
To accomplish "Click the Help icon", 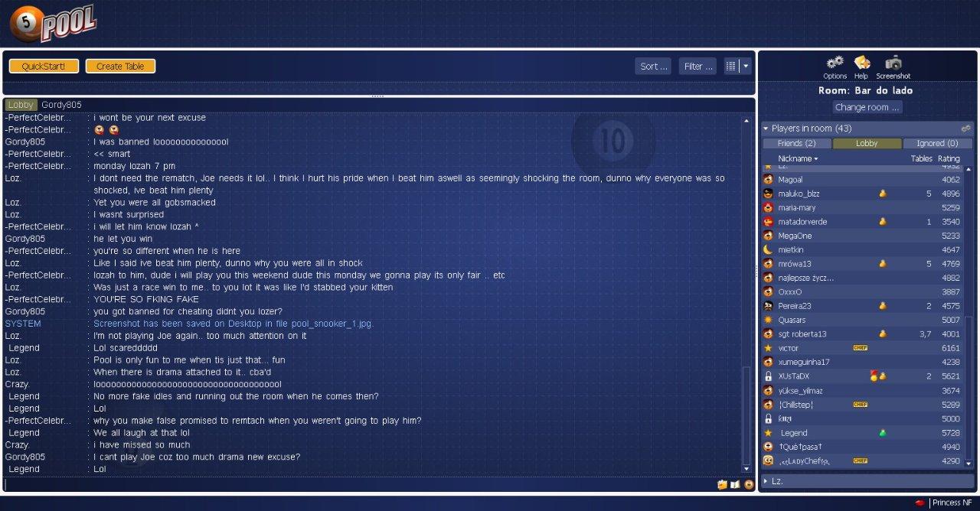I will pyautogui.click(x=861, y=63).
